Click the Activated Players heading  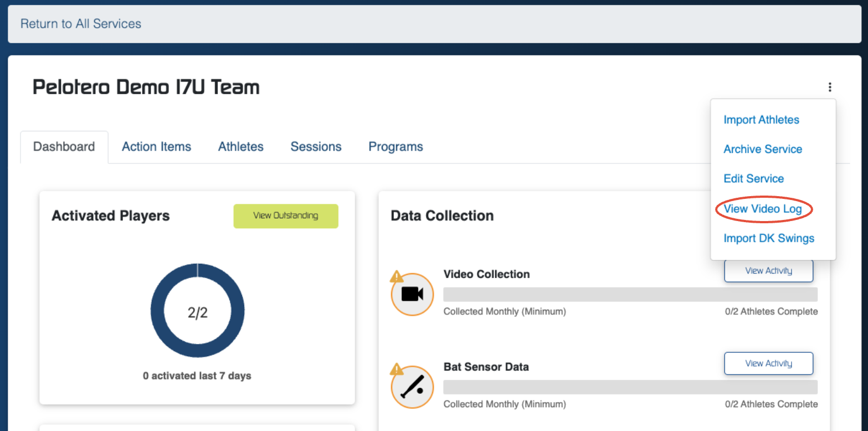111,215
